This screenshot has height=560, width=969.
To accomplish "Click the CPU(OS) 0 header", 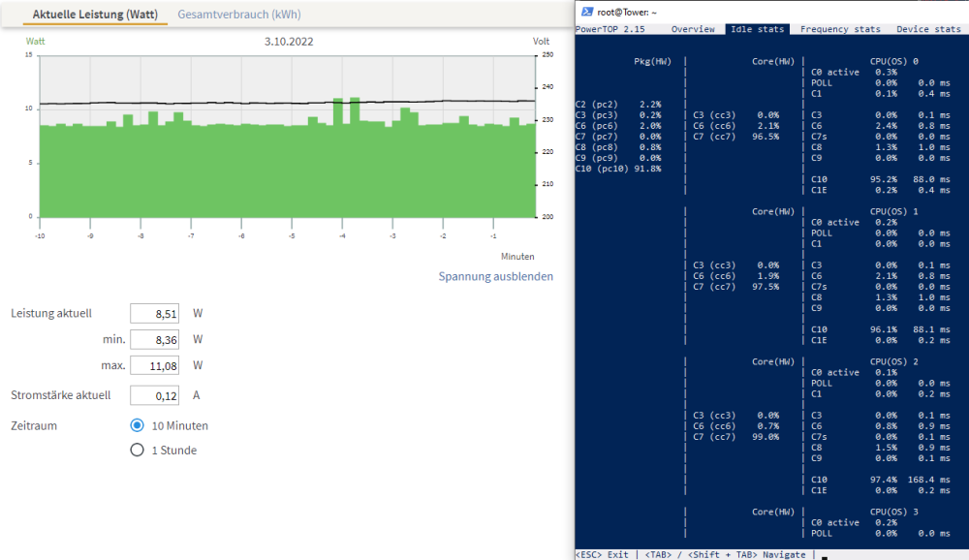I will 893,61.
